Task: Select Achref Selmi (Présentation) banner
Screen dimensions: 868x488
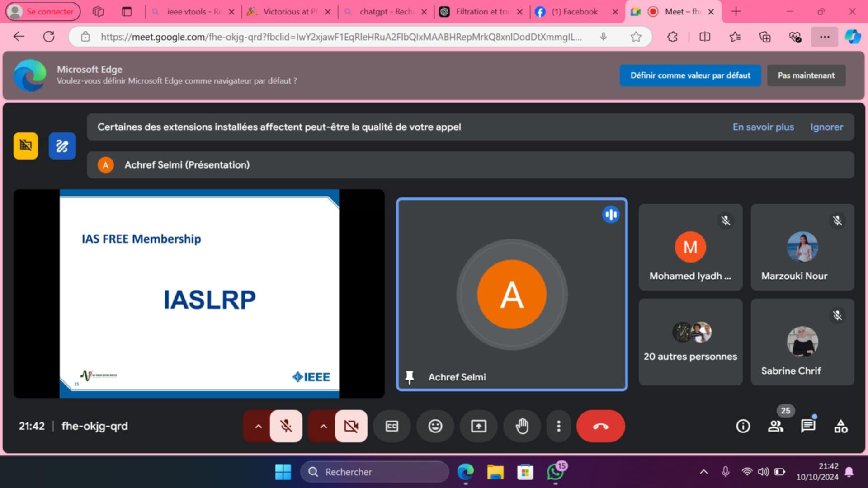Action: pyautogui.click(x=470, y=165)
